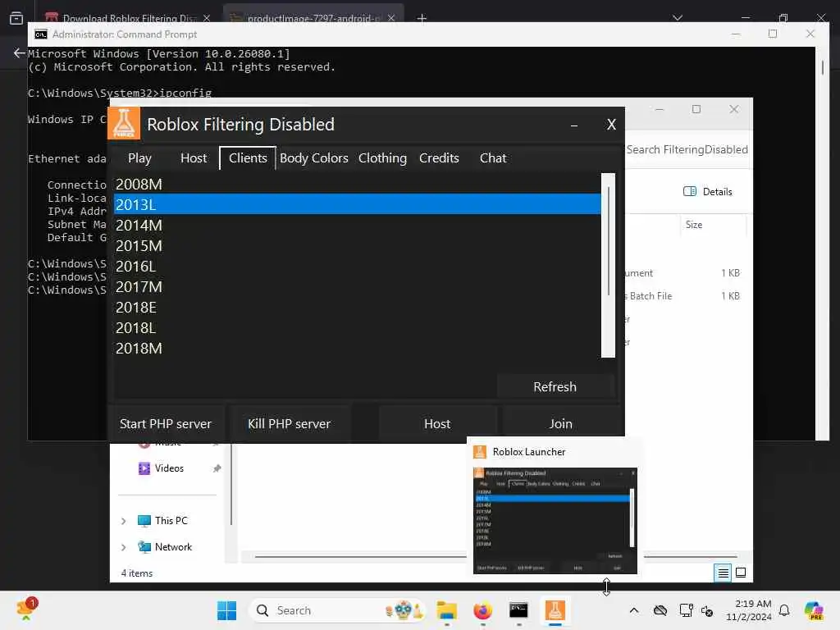The image size is (840, 630).
Task: Close the Download Roblox Filtering tab
Action: tap(206, 18)
